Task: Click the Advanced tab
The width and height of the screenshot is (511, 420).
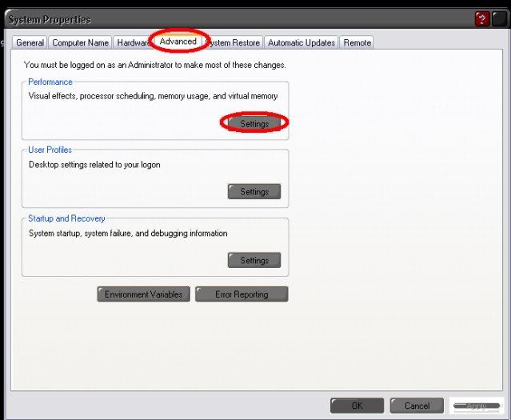Action: [178, 41]
